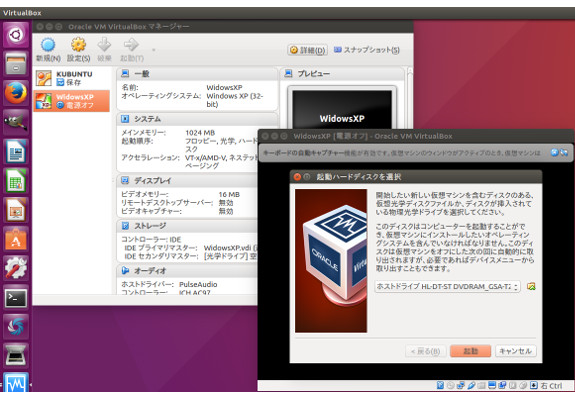Click the PulseAudio host driver value

pos(198,285)
